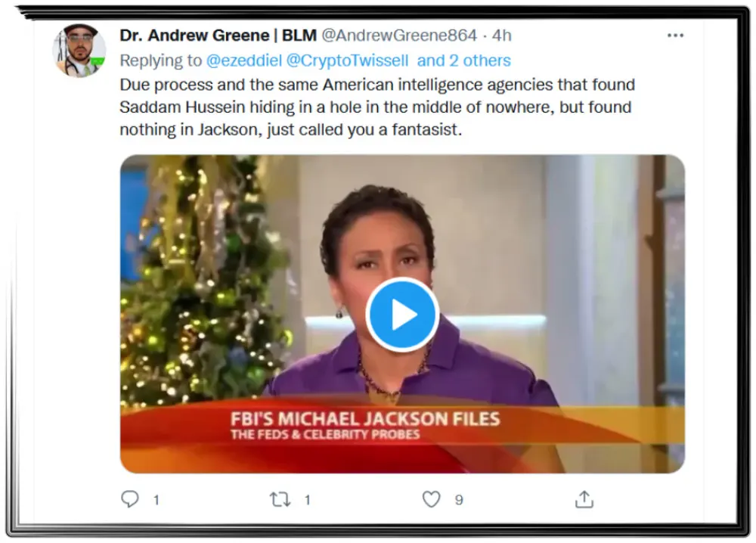Click the retweet count of 1

pos(307,500)
